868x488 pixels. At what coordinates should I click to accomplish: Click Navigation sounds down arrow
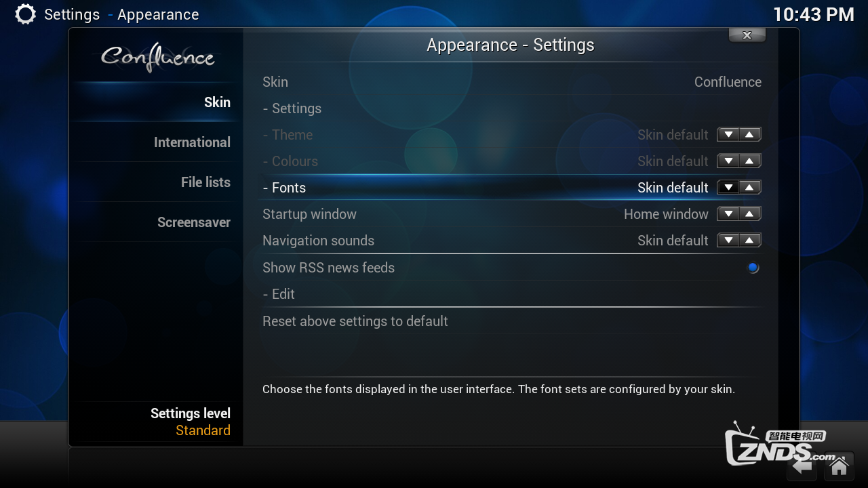728,241
